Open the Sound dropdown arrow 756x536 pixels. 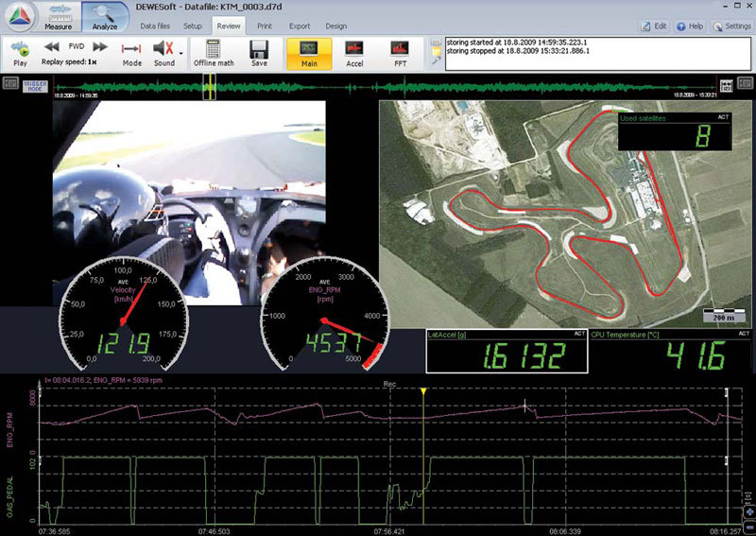[180, 53]
